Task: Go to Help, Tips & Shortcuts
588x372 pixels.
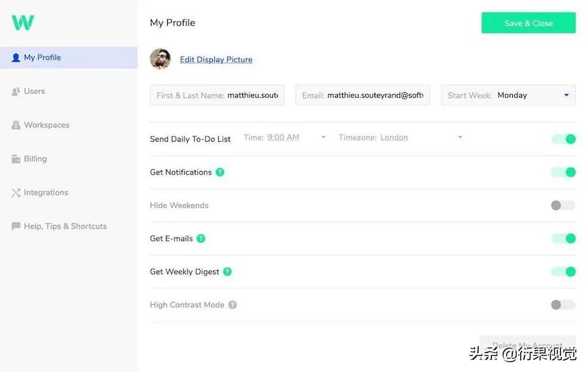Action: click(65, 226)
